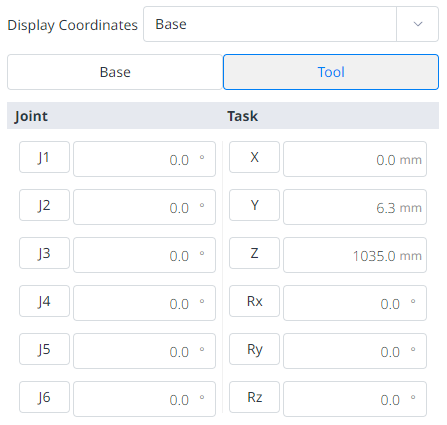
Task: Click the Display Coordinates Base combo box
Action: [291, 24]
